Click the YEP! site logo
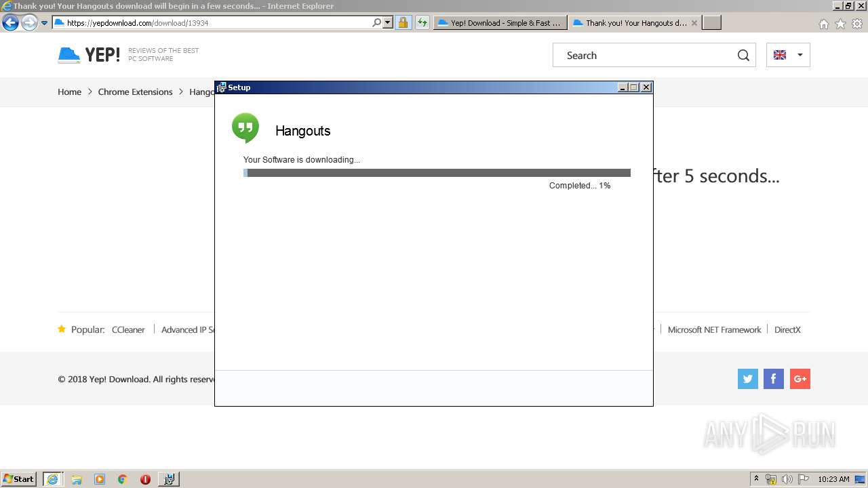This screenshot has width=868, height=488. (x=89, y=55)
